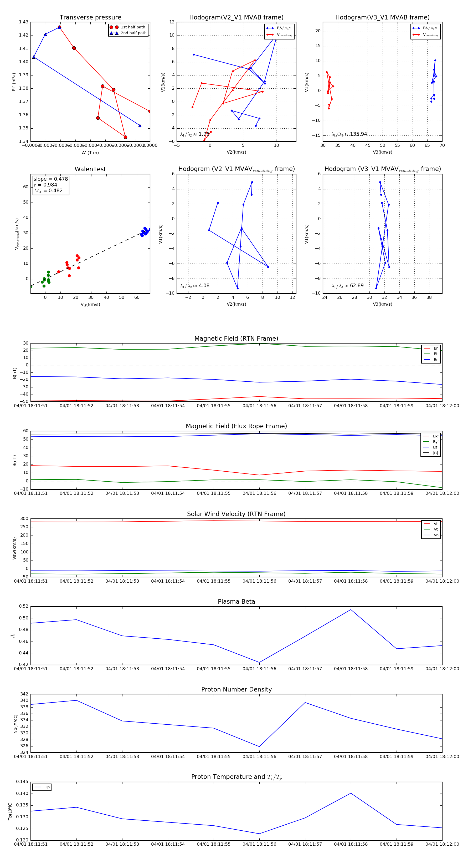
Task: Click the green cluster of WalenTest points
Action: click(x=45, y=279)
